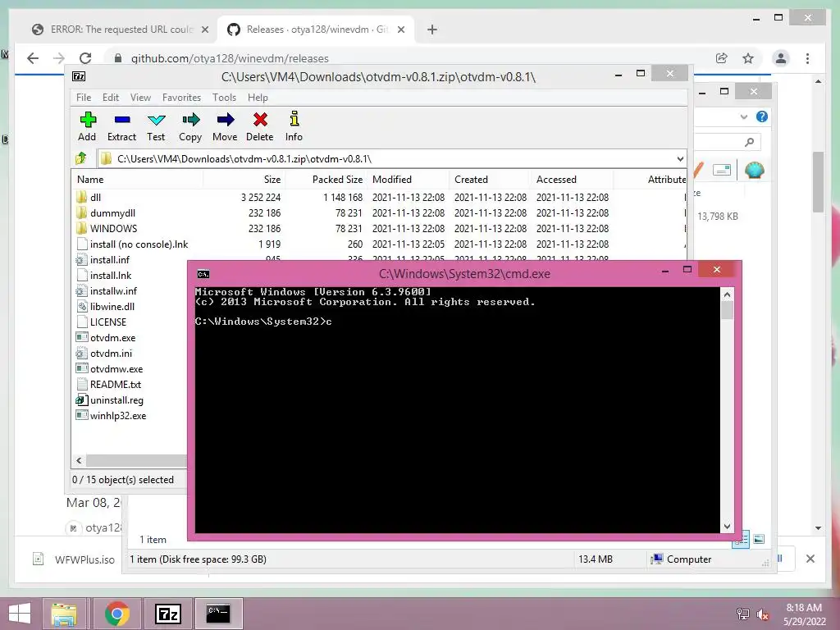Click Chrome back navigation arrow
Viewport: 840px width, 630px height.
pos(33,58)
